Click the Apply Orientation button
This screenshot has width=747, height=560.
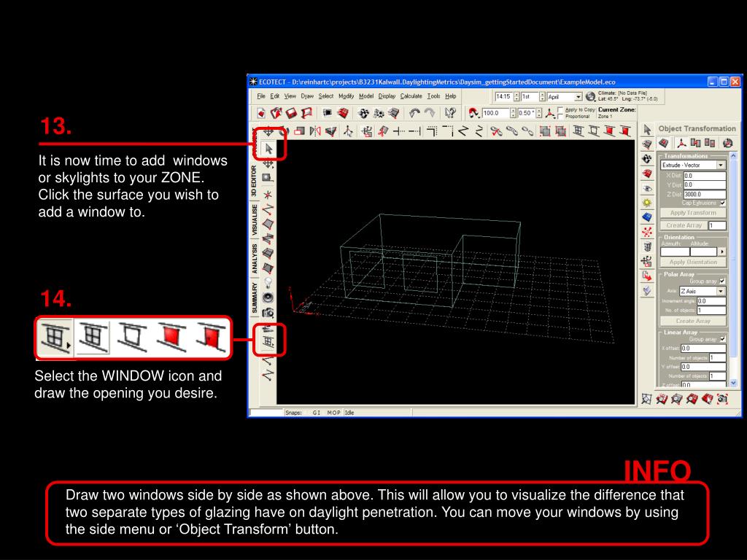click(x=693, y=262)
